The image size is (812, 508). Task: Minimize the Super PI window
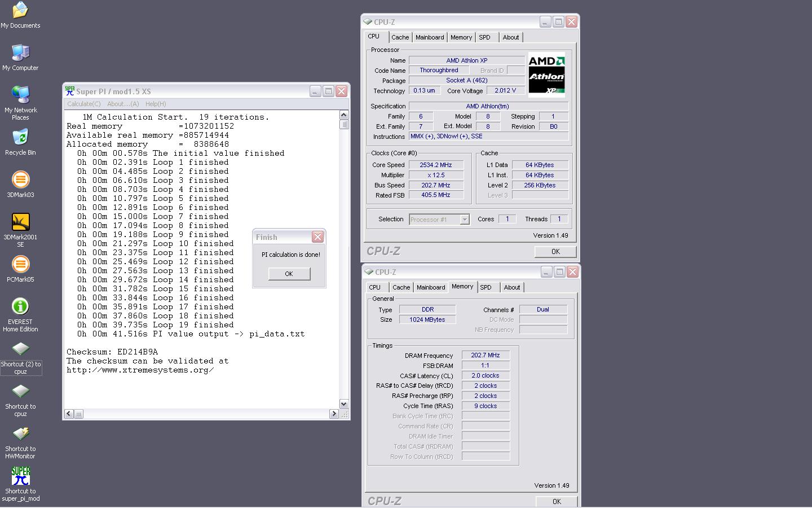click(x=315, y=91)
